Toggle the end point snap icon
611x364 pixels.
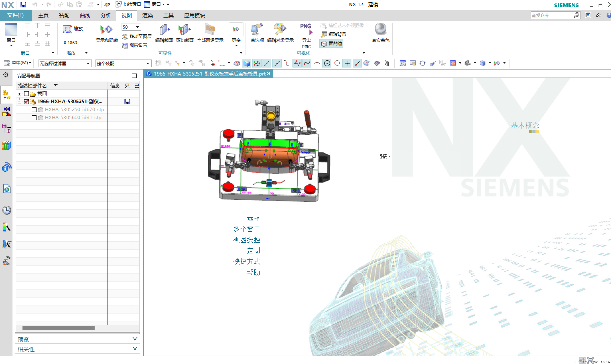click(267, 63)
